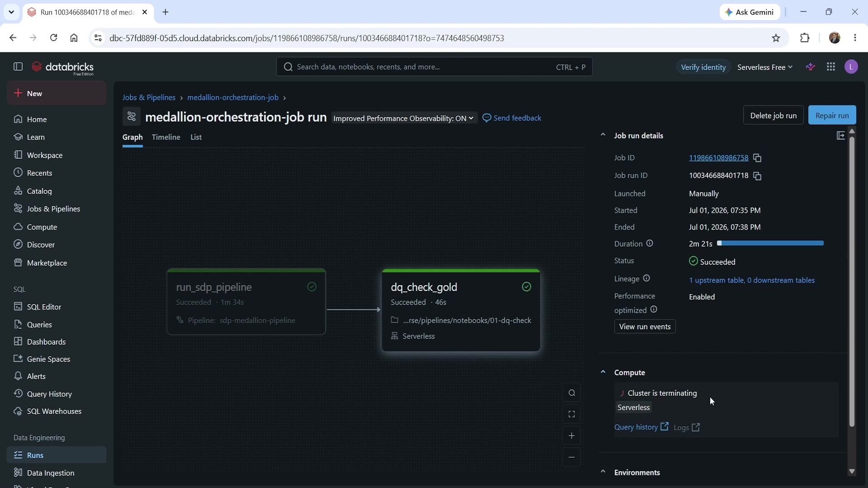Go to medallion-orchestration-job breadcrumb

click(233, 98)
